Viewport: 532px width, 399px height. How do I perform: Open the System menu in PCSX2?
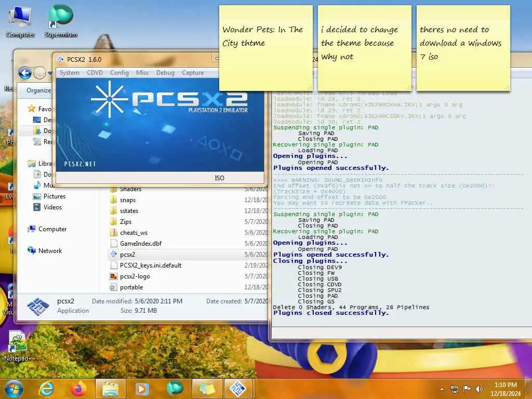tap(69, 73)
